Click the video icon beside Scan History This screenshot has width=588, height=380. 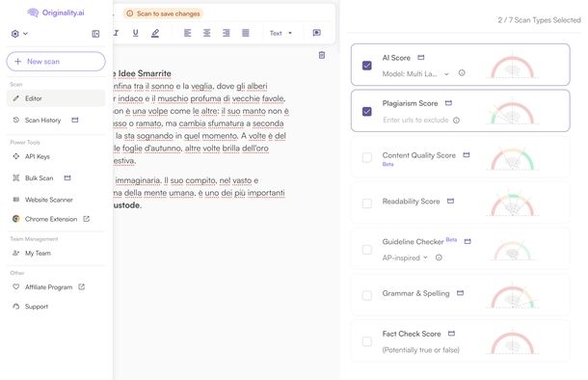pyautogui.click(x=75, y=120)
